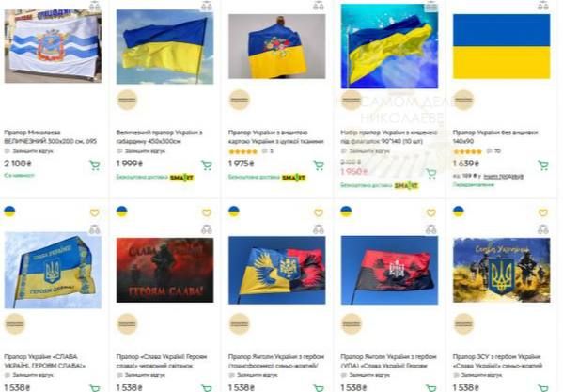This screenshot has width=563, height=392.
Task: Click compare scales icon above red 'Героям слава' flag
Action: coord(207,229)
